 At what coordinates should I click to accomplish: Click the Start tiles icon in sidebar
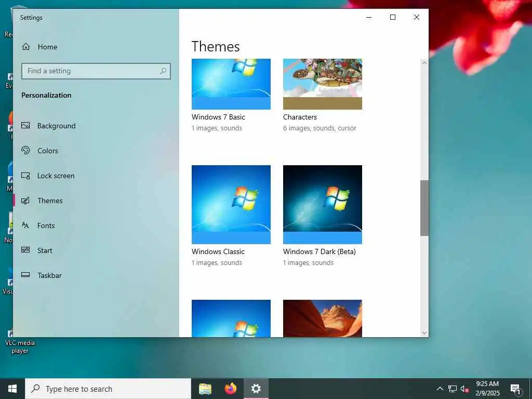point(25,250)
